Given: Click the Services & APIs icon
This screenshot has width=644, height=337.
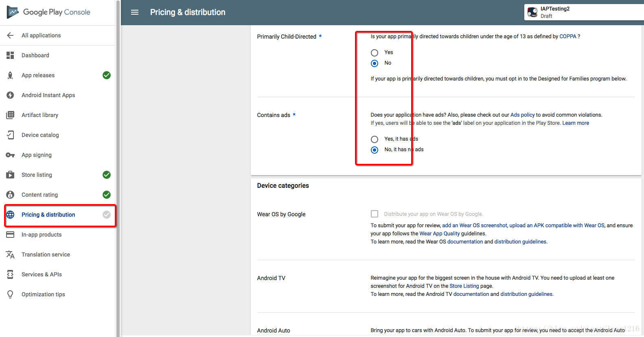Looking at the screenshot, I should pyautogui.click(x=10, y=274).
